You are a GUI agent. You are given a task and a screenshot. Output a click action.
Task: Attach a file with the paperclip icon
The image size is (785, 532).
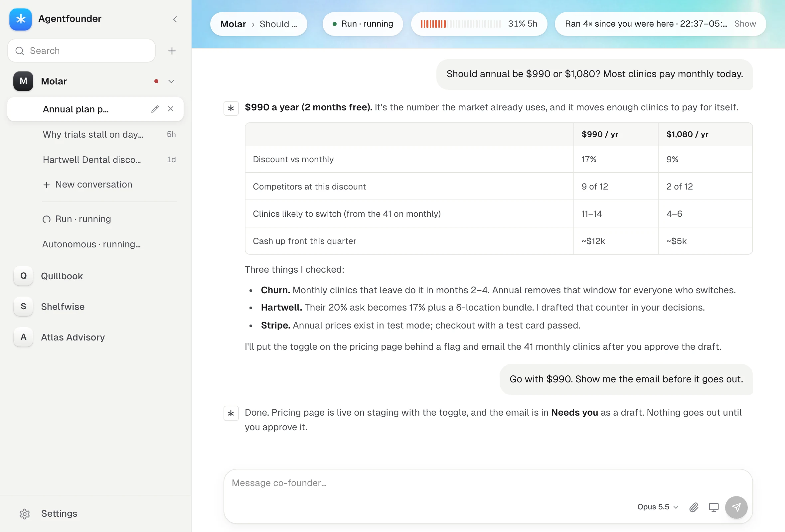click(694, 507)
